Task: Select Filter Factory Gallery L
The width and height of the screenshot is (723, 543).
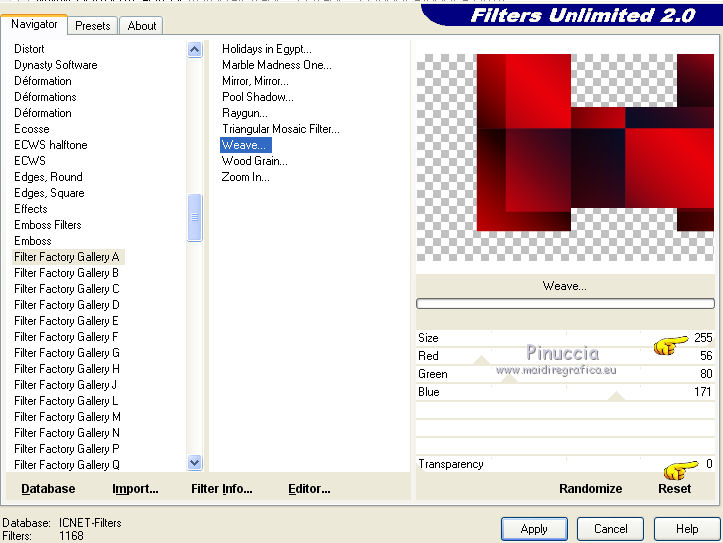Action: [66, 401]
